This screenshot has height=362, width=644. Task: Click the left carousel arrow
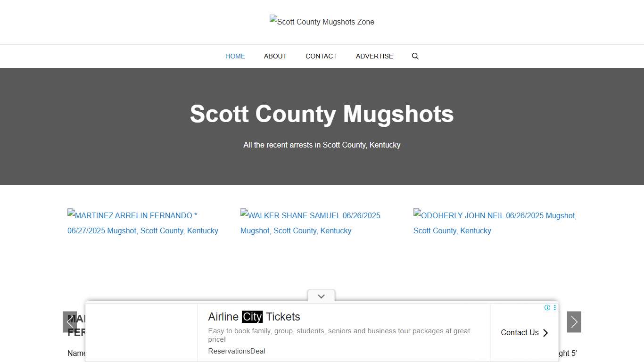point(70,322)
